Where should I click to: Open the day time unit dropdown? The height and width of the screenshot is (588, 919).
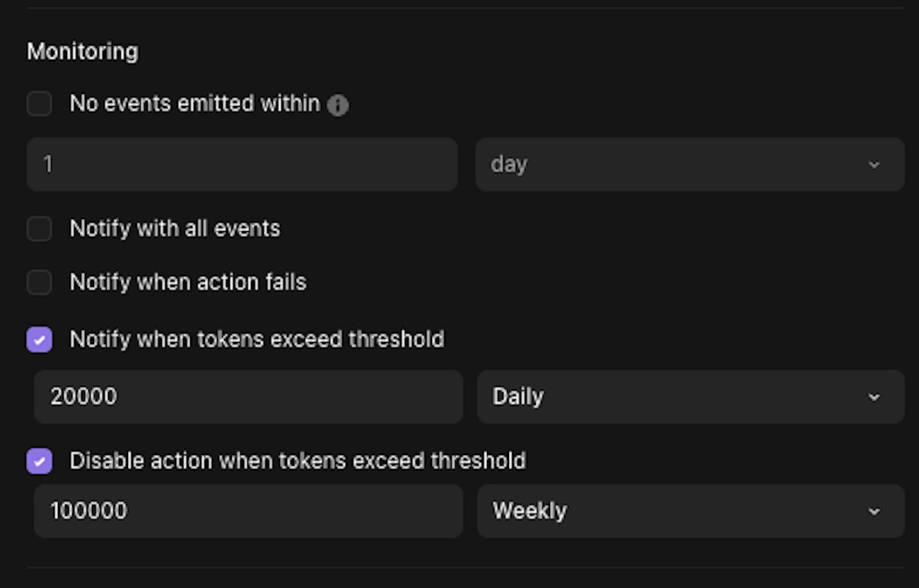point(689,165)
